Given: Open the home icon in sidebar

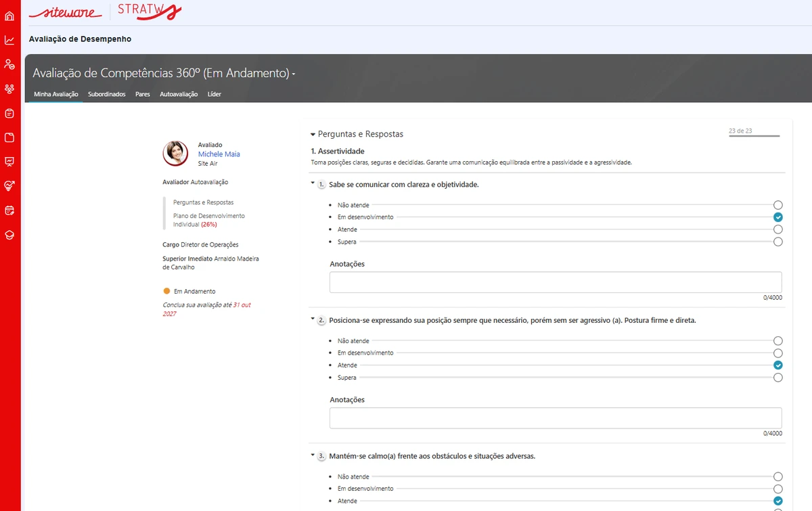Looking at the screenshot, I should 9,16.
